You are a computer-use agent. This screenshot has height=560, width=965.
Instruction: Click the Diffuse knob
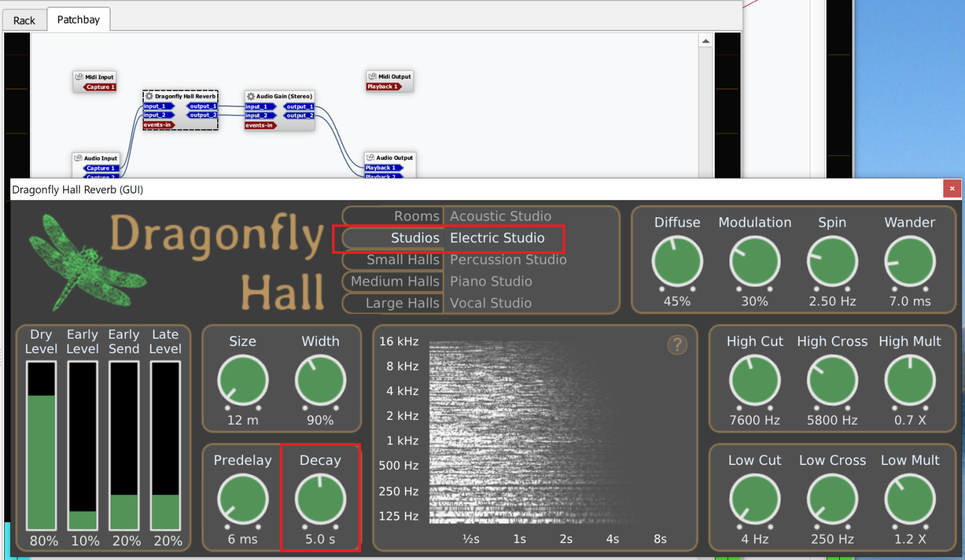[677, 262]
